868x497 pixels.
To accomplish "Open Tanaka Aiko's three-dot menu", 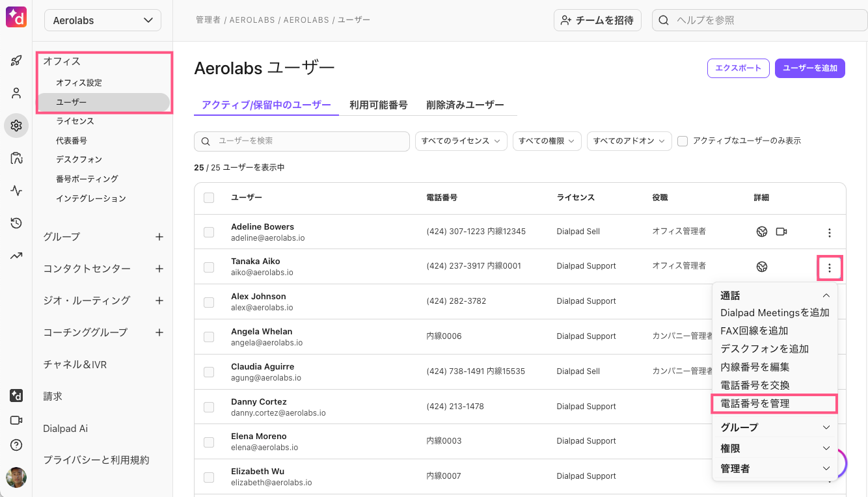I will (829, 267).
